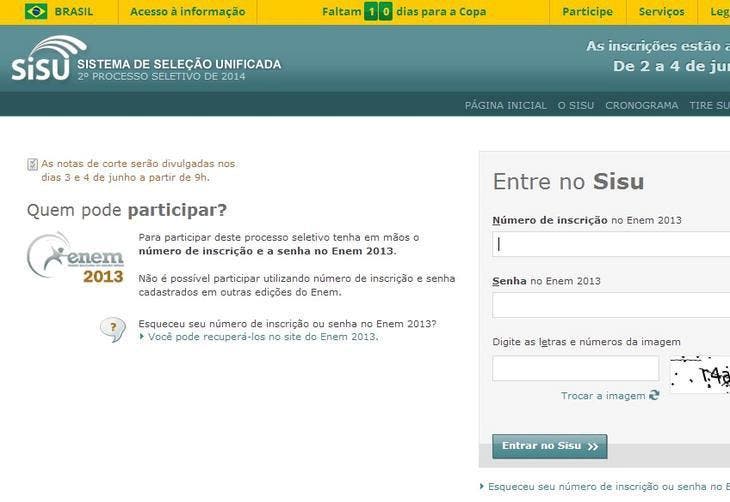The height and width of the screenshot is (502, 730).
Task: Click the SISTEMA DE SELEÇÃO UNIFICADA title
Action: (x=179, y=64)
